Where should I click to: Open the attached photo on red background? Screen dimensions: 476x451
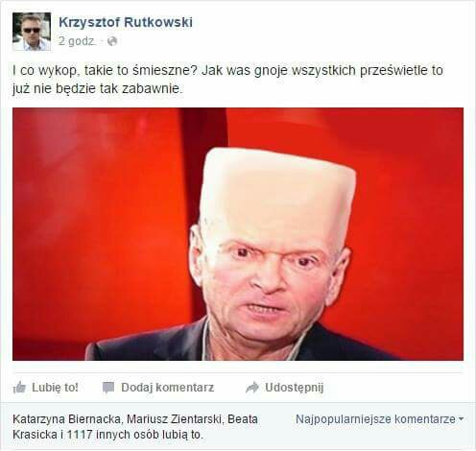pos(238,234)
